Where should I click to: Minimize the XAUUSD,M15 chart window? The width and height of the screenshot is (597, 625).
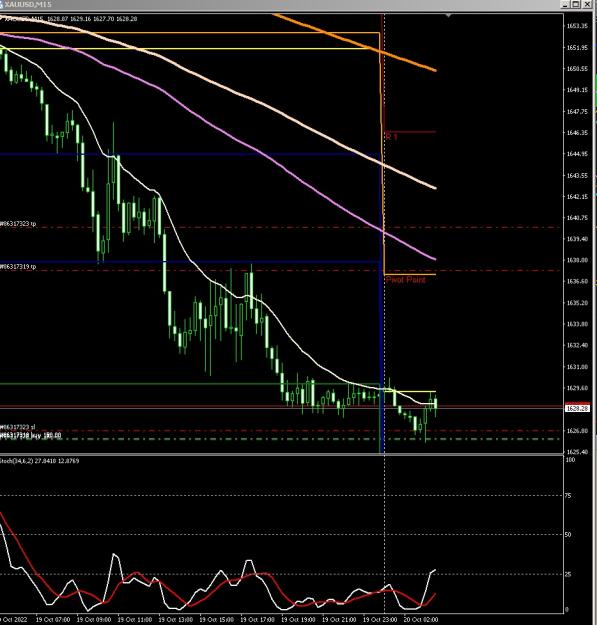(x=566, y=4)
